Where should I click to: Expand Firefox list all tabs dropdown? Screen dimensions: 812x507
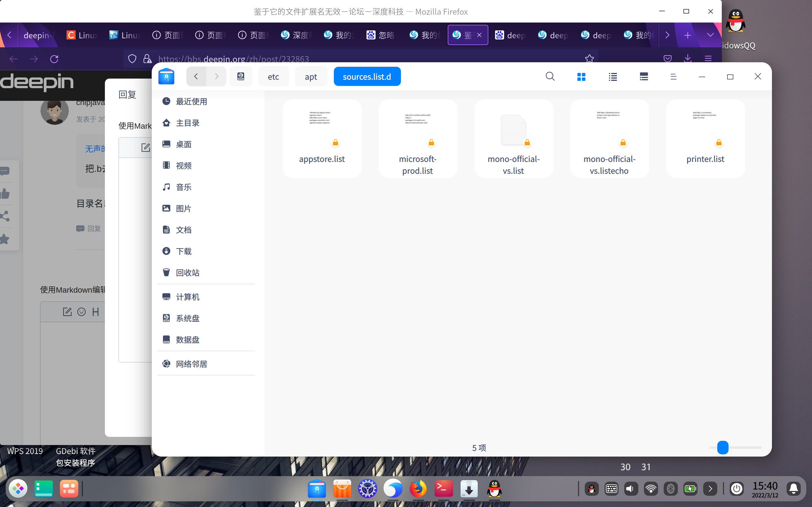click(710, 35)
